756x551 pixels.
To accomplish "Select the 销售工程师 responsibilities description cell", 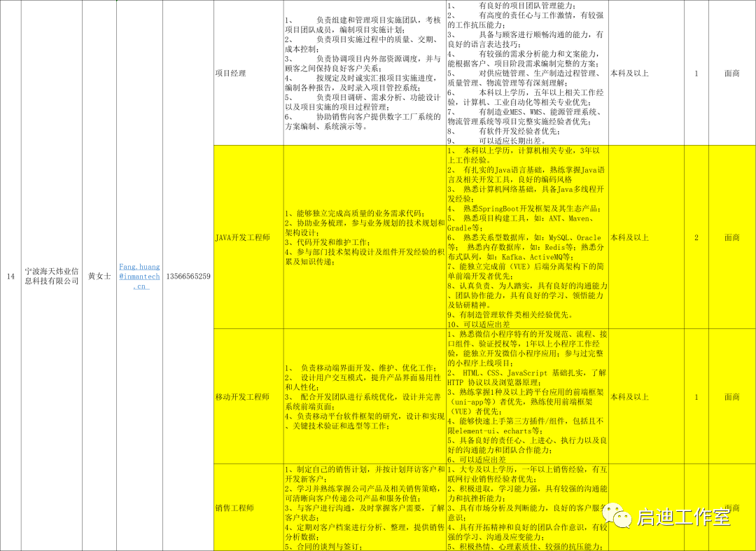I will (x=364, y=508).
